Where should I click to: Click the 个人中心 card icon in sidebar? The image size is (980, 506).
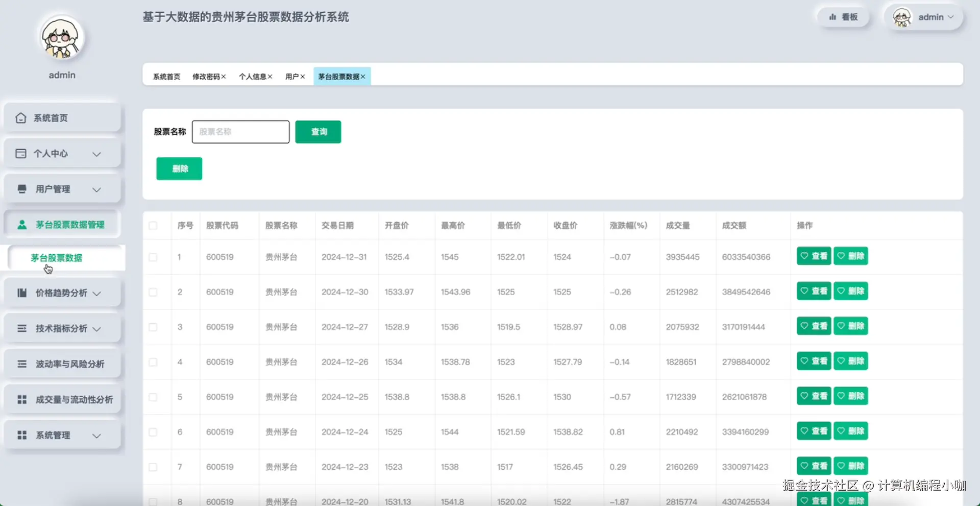tap(21, 154)
